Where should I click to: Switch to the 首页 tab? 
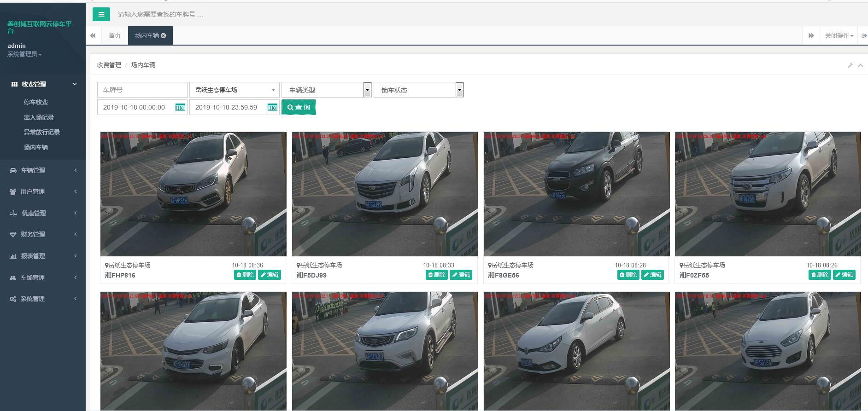(x=114, y=35)
